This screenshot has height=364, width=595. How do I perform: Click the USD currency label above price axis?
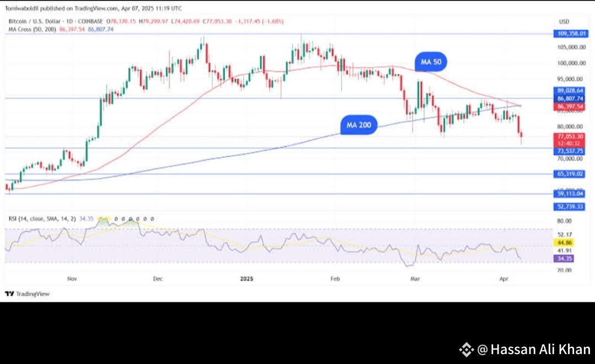564,21
